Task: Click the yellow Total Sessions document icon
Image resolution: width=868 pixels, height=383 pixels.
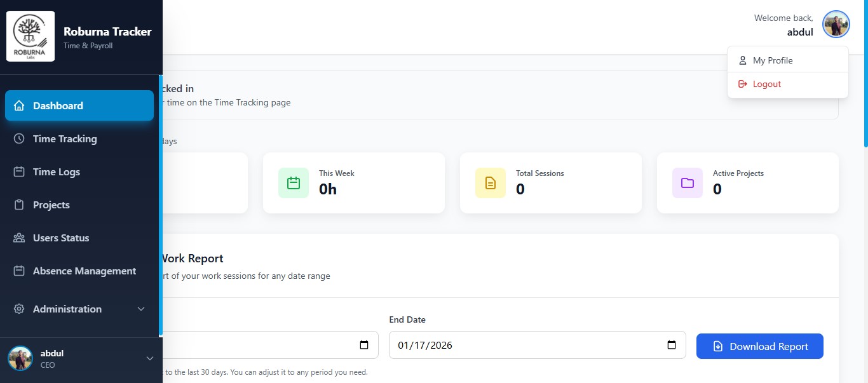Action: [490, 182]
